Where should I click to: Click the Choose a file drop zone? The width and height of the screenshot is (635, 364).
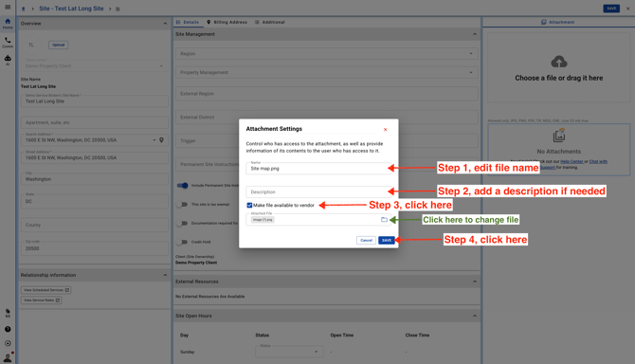(559, 67)
